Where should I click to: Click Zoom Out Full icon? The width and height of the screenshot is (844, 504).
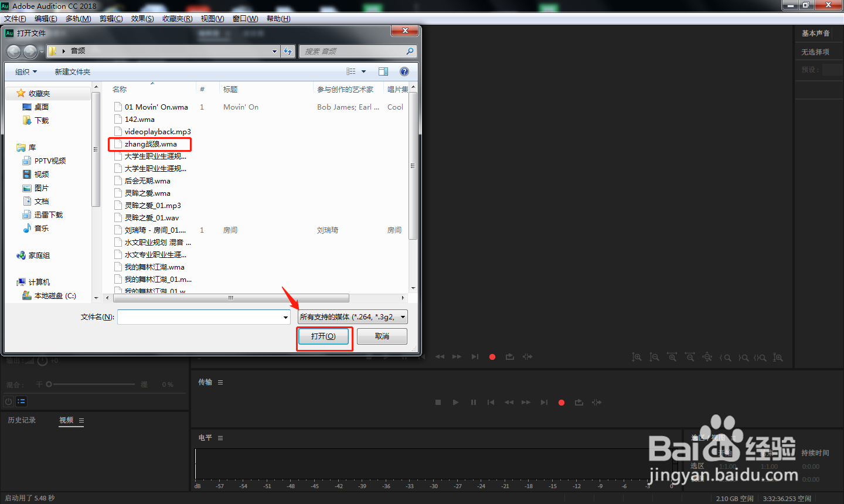tap(707, 357)
